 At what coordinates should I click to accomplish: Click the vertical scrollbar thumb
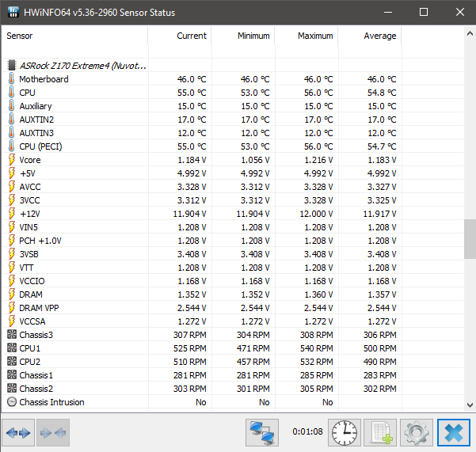pyautogui.click(x=470, y=239)
